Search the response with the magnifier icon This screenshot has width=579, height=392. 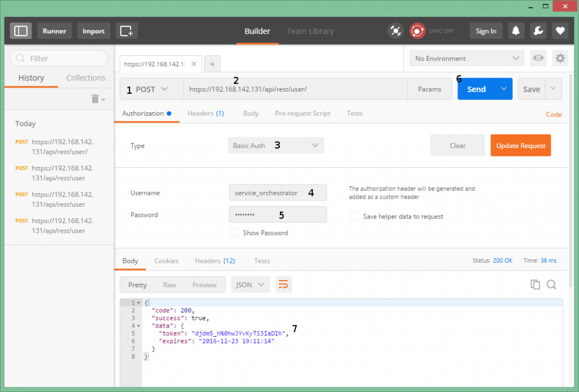(551, 284)
